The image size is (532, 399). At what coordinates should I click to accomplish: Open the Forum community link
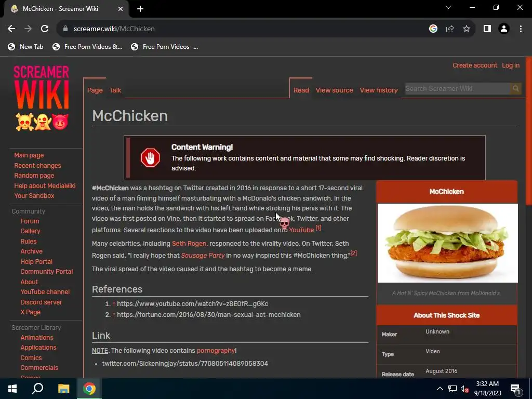tap(30, 221)
